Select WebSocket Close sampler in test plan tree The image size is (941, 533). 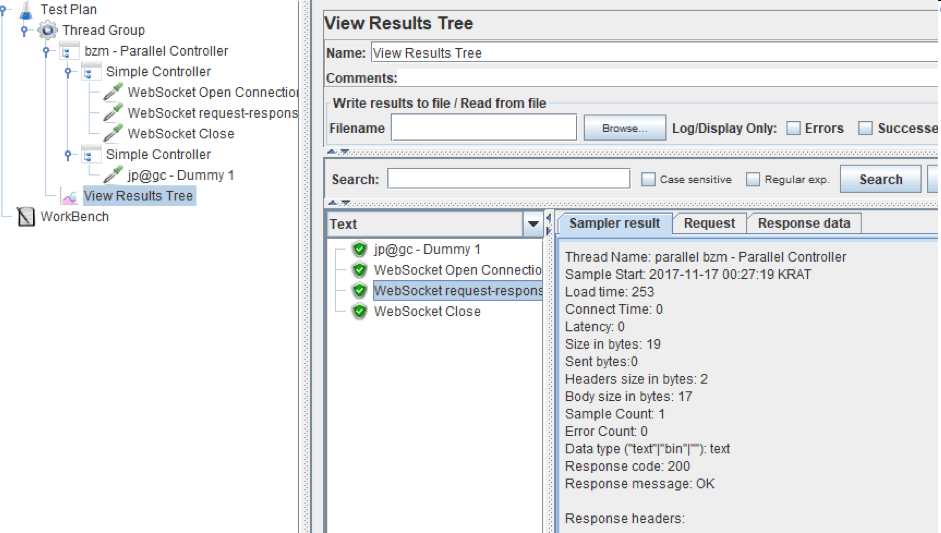(x=181, y=133)
